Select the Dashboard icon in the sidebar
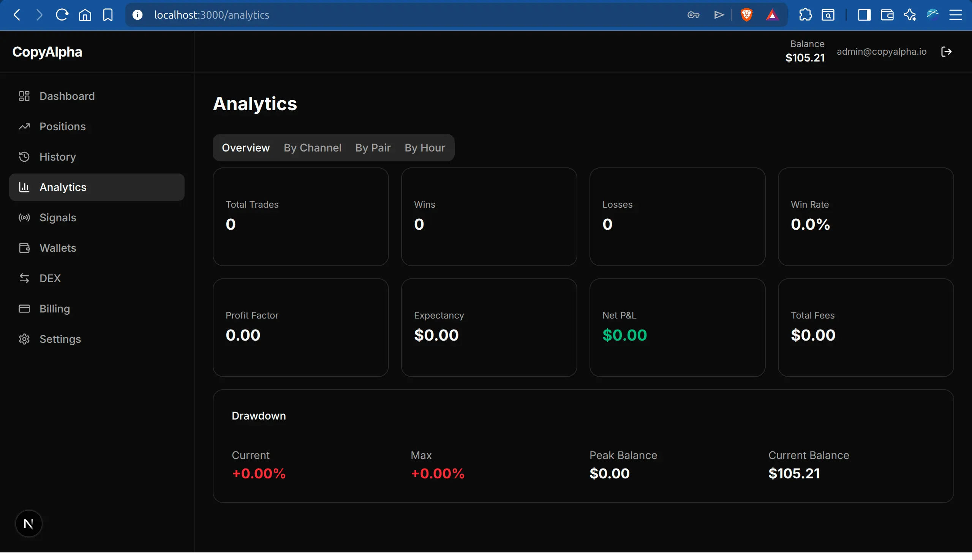The image size is (972, 560). click(24, 96)
